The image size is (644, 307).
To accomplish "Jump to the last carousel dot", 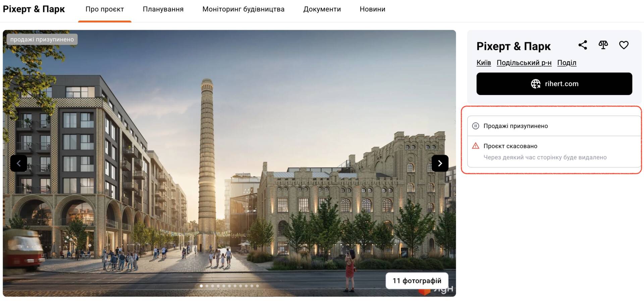I will (x=257, y=286).
